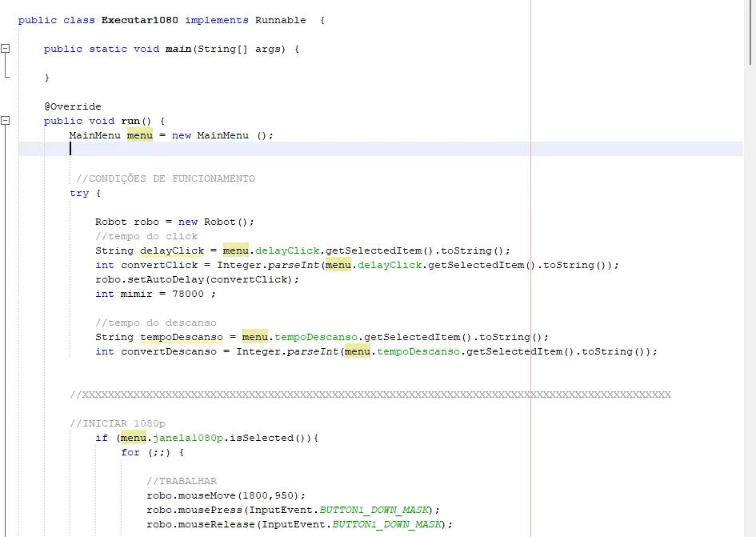
Task: Click the run method name
Action: coord(130,121)
